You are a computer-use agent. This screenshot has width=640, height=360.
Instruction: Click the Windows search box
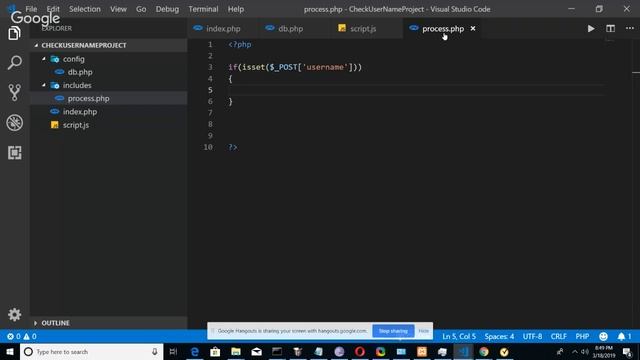pyautogui.click(x=91, y=351)
